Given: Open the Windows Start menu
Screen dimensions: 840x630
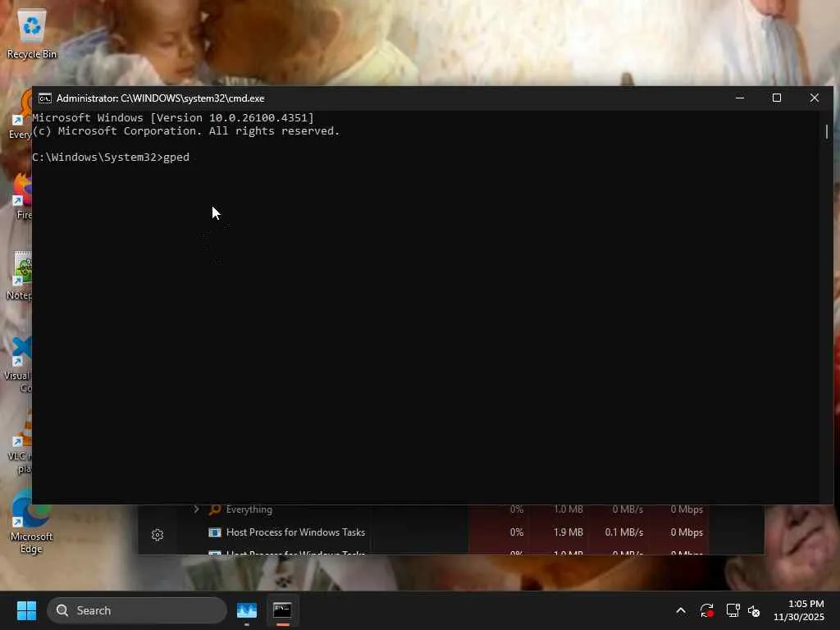Looking at the screenshot, I should [26, 610].
